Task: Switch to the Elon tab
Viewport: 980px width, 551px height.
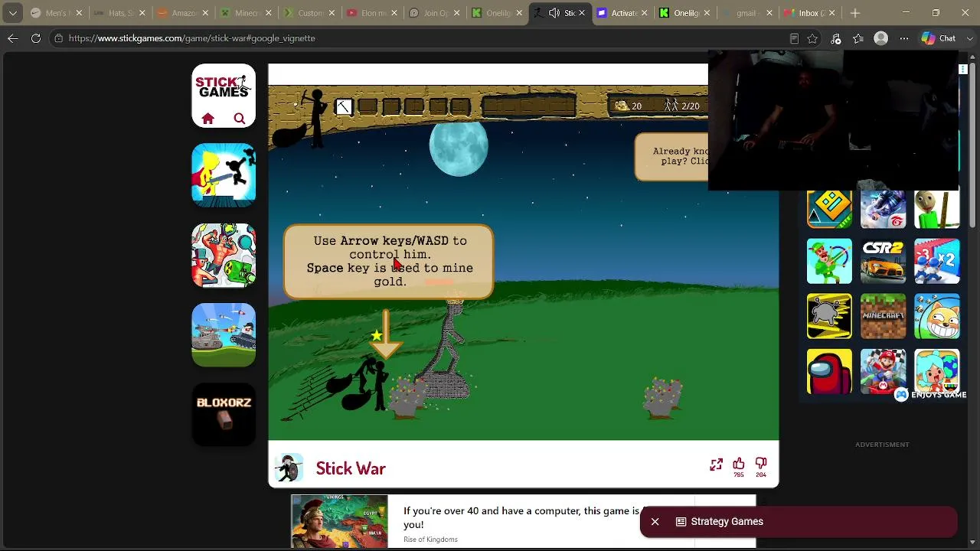Action: [370, 13]
